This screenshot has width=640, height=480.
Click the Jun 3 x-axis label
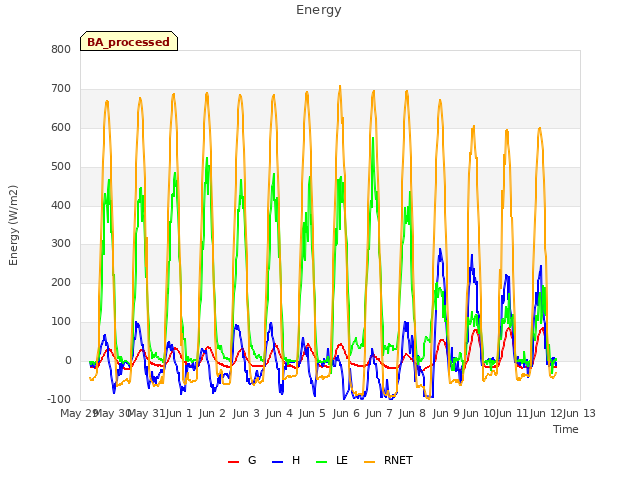246,413
